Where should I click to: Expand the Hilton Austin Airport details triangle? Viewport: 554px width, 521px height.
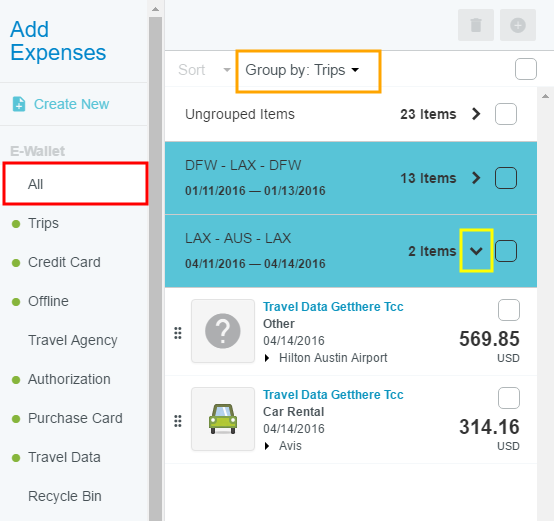(x=267, y=358)
